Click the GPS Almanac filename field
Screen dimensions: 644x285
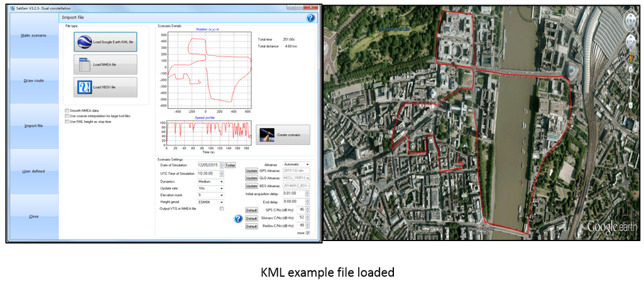[x=296, y=171]
